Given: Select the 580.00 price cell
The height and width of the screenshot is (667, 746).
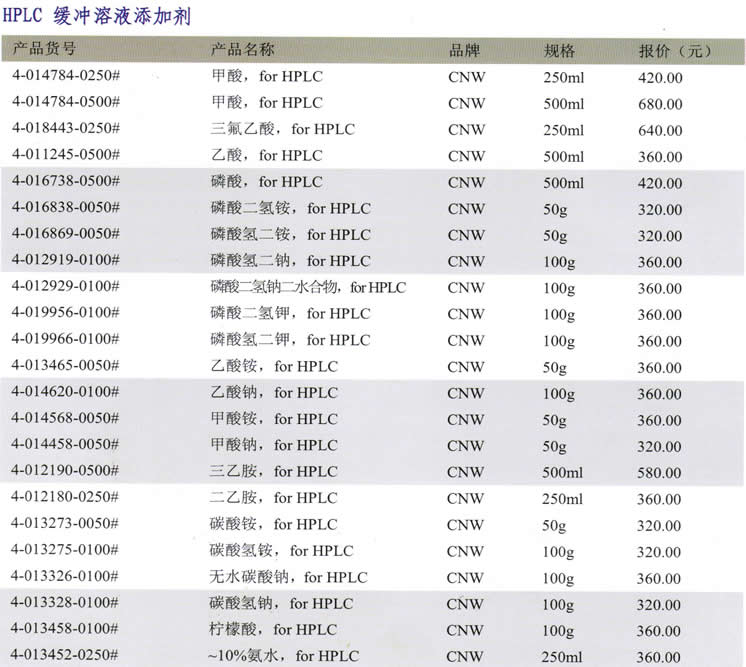Looking at the screenshot, I should (x=660, y=472).
